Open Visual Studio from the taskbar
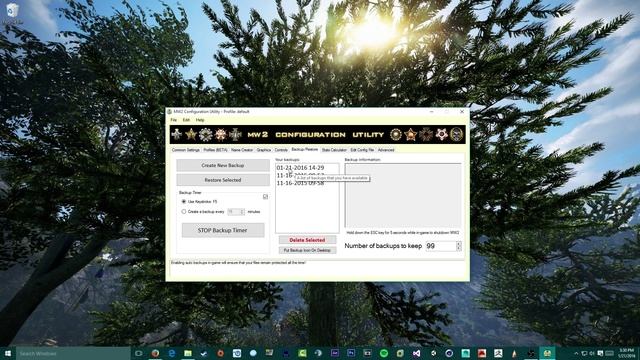This screenshot has width=640, height=360. coord(416,353)
